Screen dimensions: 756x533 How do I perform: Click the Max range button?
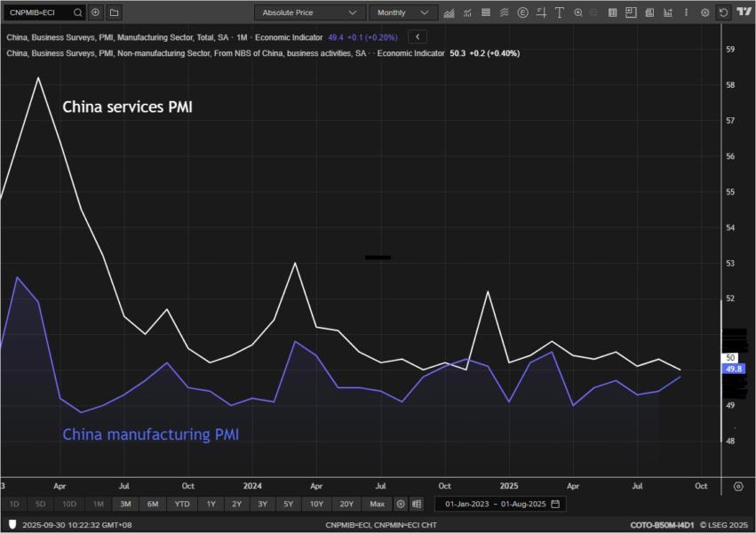pos(377,504)
